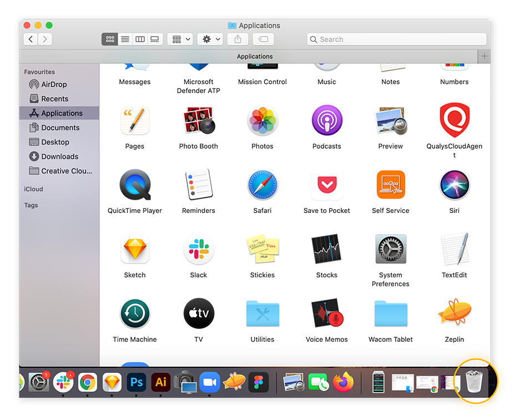
Task: Launch QuickTime Player
Action: pyautogui.click(x=134, y=185)
